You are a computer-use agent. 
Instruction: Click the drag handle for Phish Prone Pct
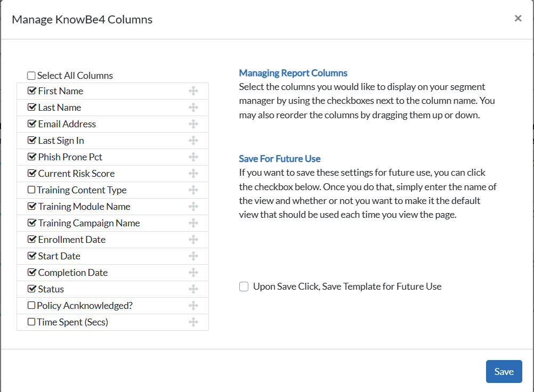point(193,157)
